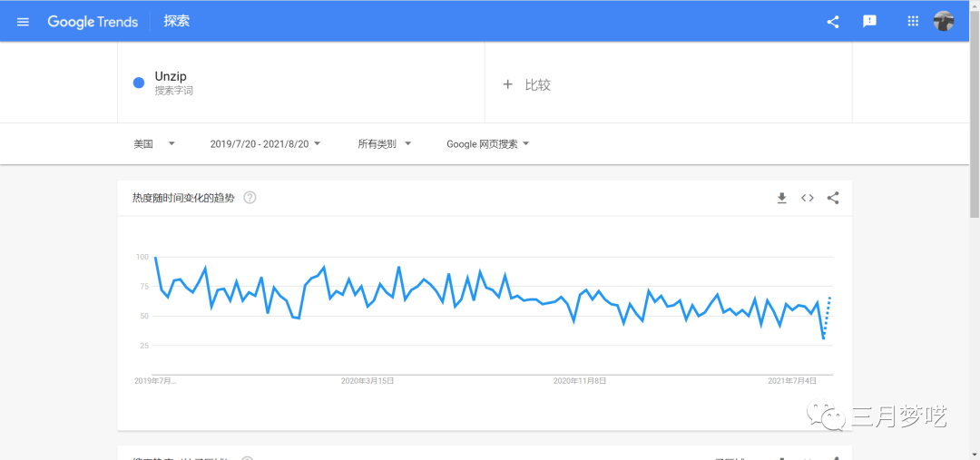The height and width of the screenshot is (460, 980).
Task: Expand the 所有类别 category dropdown
Action: pyautogui.click(x=384, y=143)
